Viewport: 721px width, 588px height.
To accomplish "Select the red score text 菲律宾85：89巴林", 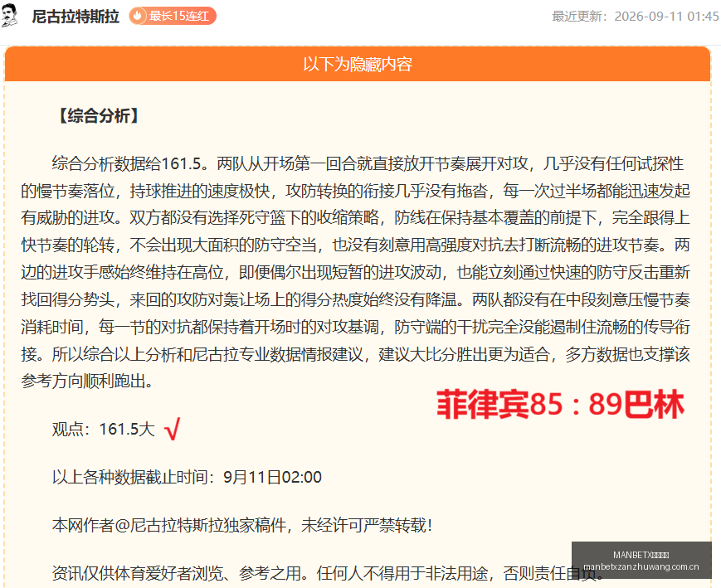I will click(561, 405).
